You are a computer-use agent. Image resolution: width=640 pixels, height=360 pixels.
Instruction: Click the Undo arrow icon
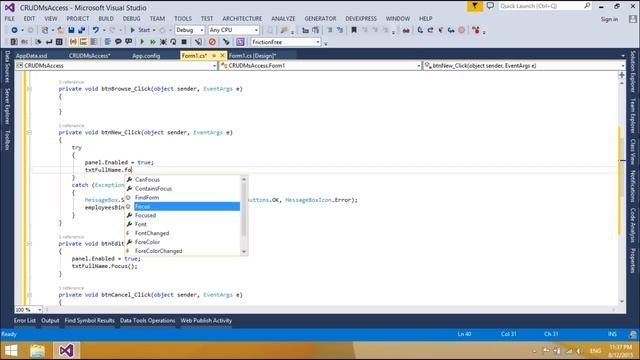click(96, 30)
